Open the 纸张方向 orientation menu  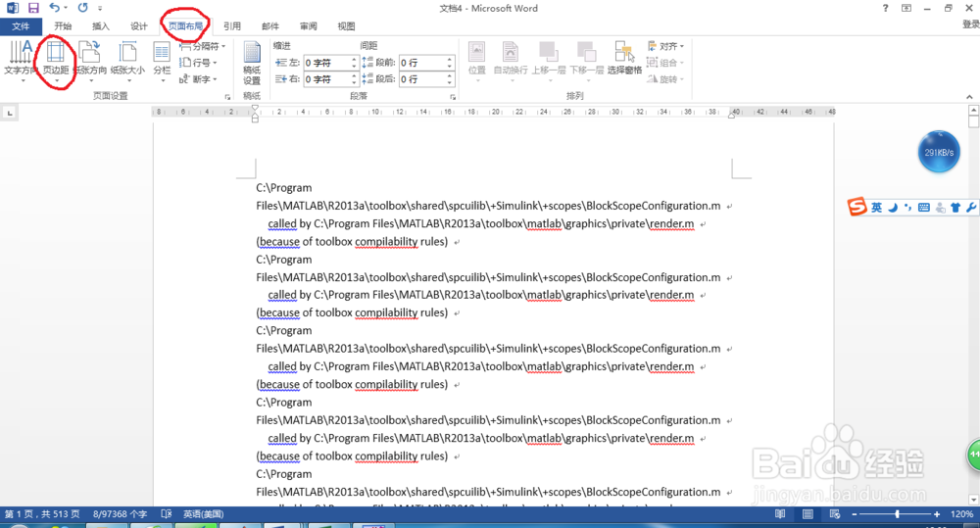click(x=90, y=62)
